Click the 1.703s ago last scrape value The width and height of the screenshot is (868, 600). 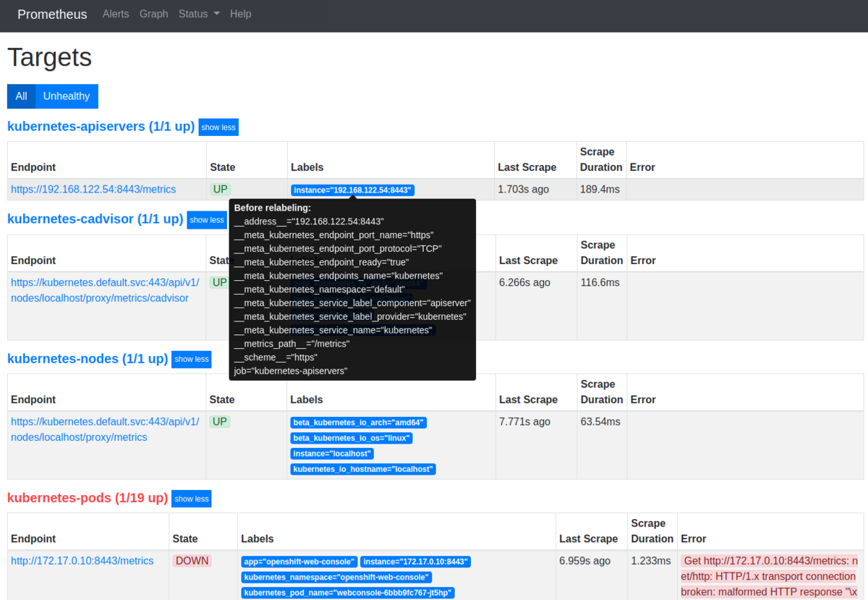click(524, 190)
